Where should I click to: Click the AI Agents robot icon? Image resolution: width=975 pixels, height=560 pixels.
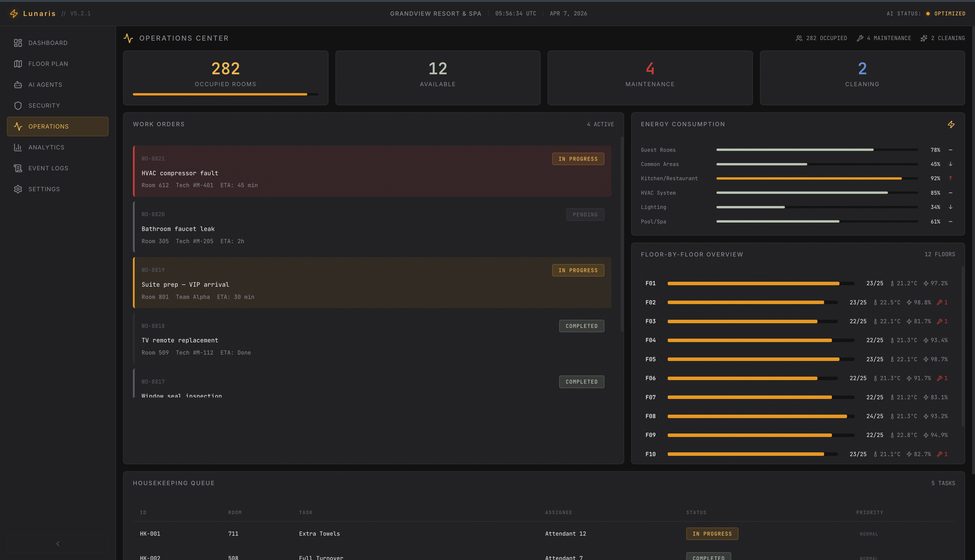pyautogui.click(x=18, y=85)
